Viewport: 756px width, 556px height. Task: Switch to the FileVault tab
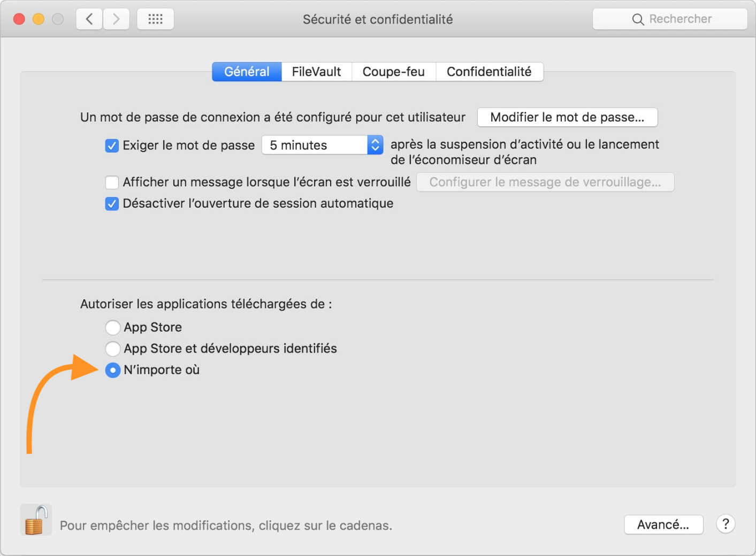coord(316,72)
